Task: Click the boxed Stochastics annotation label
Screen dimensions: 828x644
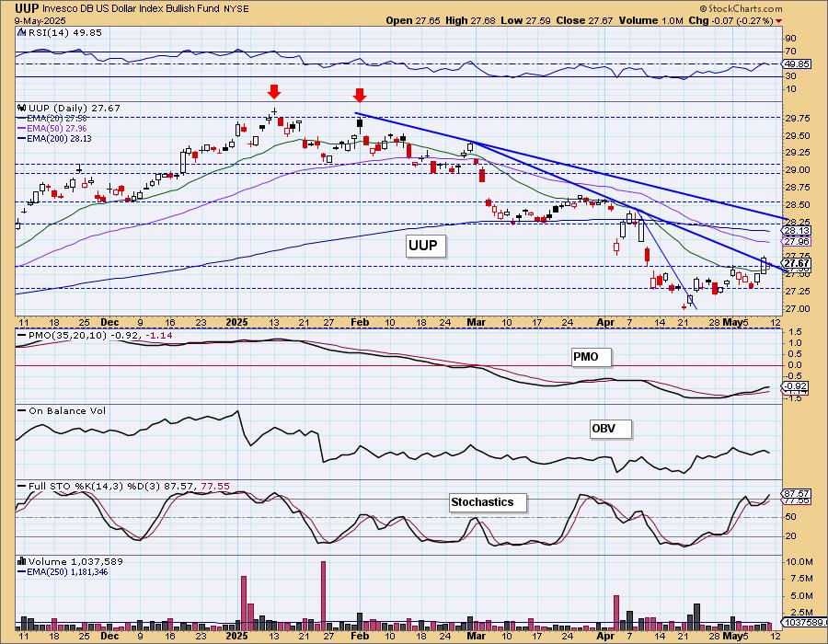Action: 488,502
